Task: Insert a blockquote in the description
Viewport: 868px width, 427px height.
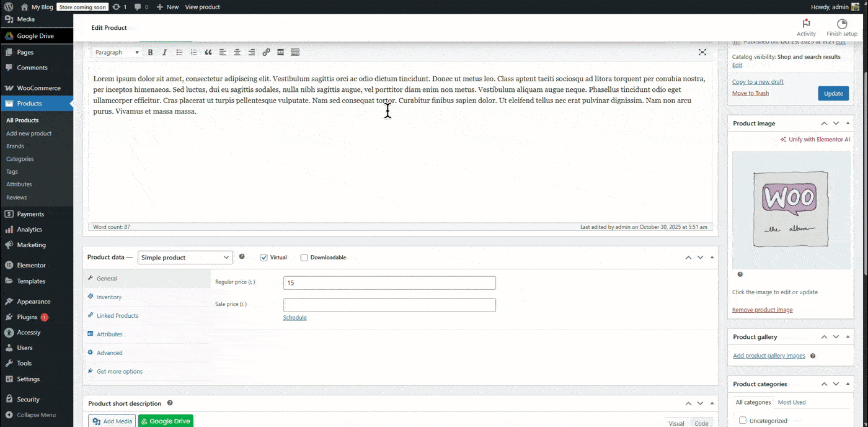Action: click(x=208, y=53)
